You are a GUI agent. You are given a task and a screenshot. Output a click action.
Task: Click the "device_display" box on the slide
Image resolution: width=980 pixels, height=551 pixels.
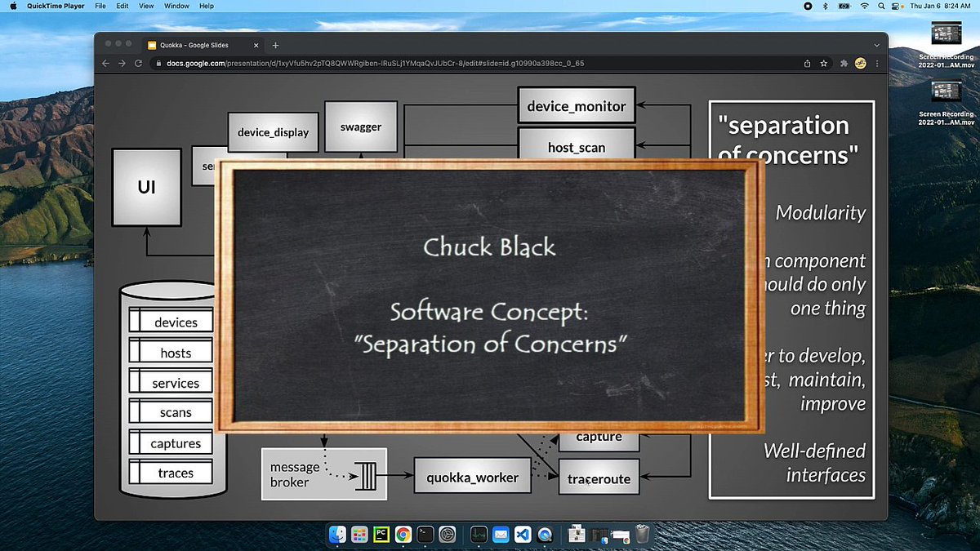[x=273, y=132]
